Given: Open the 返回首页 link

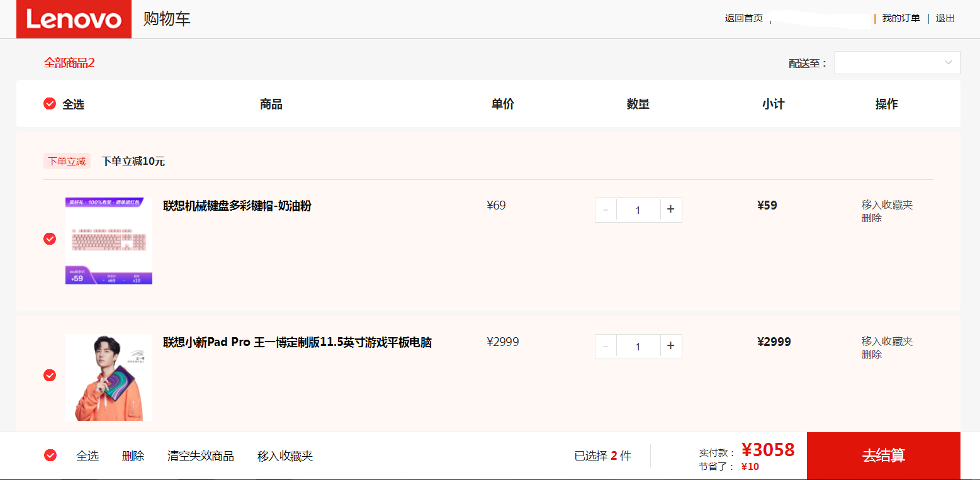Looking at the screenshot, I should pyautogui.click(x=743, y=18).
